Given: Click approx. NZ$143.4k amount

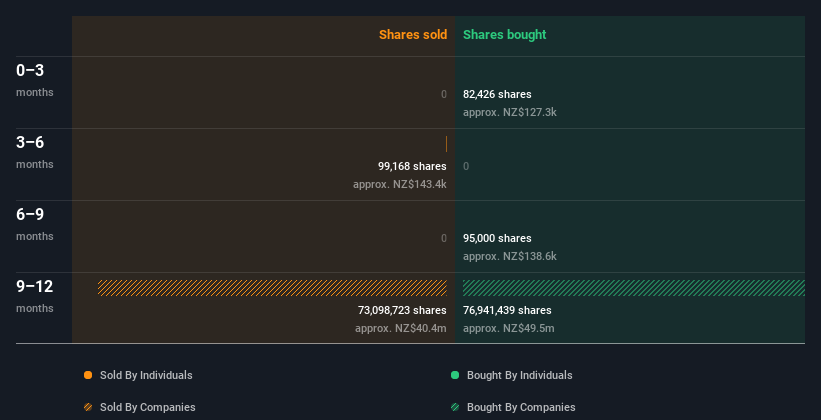Looking at the screenshot, I should [x=400, y=184].
